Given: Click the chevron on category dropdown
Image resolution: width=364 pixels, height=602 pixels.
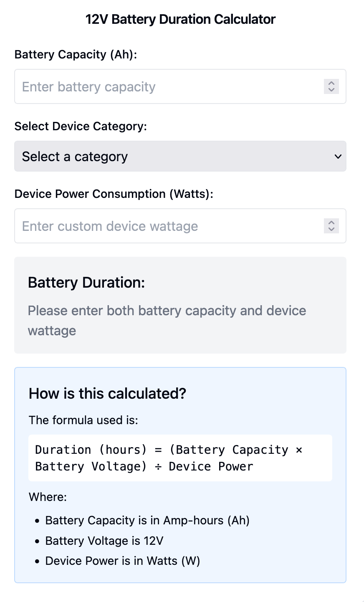Looking at the screenshot, I should 338,157.
